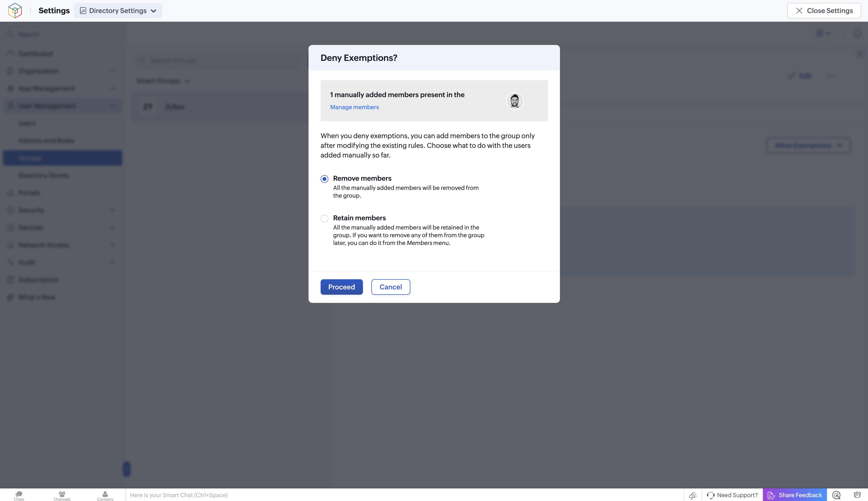The image size is (868, 501).
Task: Open the more options ellipsis menu
Action: tap(831, 76)
